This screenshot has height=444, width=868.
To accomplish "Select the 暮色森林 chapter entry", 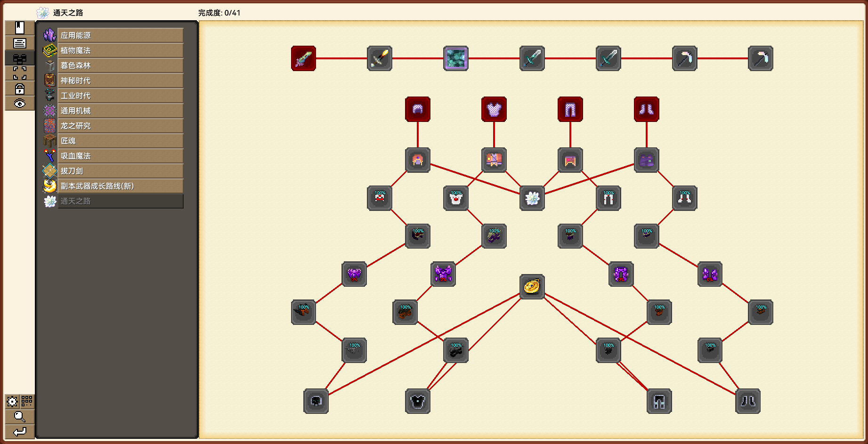I will point(120,65).
